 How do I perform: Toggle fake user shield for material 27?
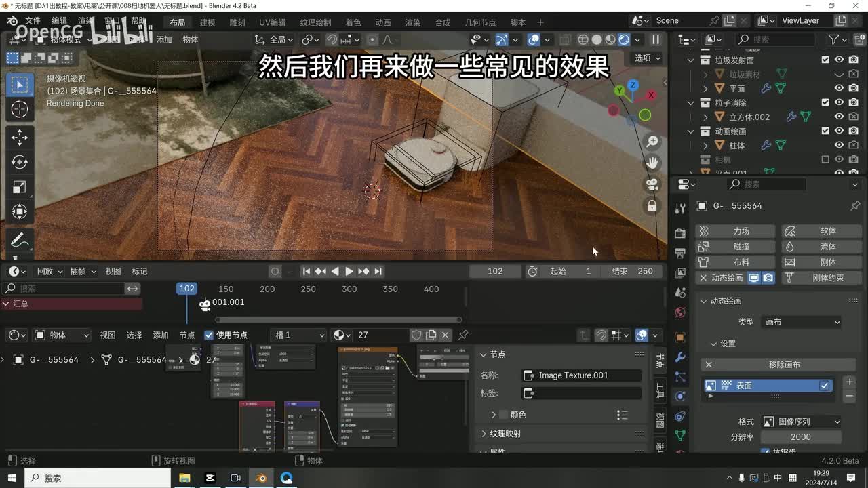point(416,335)
